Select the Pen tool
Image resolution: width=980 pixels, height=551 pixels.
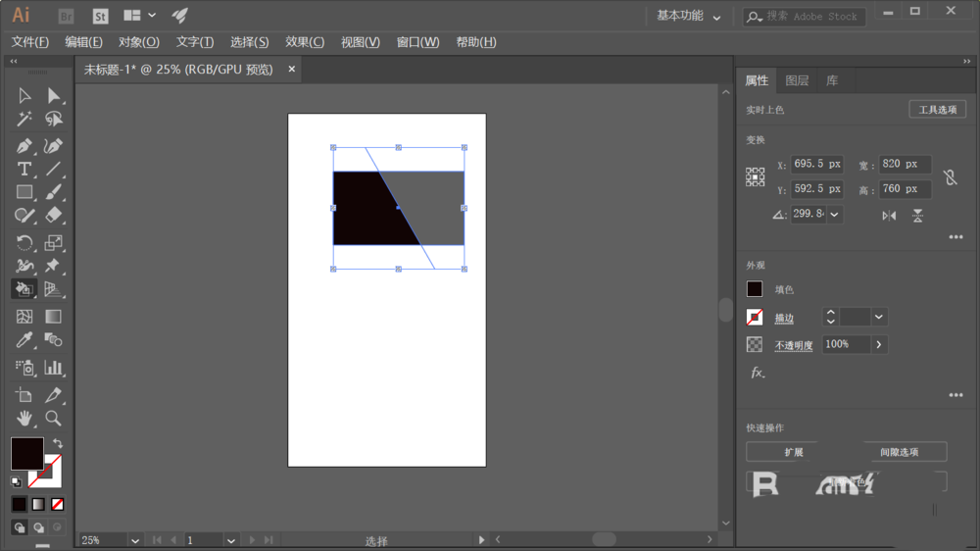pyautogui.click(x=24, y=146)
